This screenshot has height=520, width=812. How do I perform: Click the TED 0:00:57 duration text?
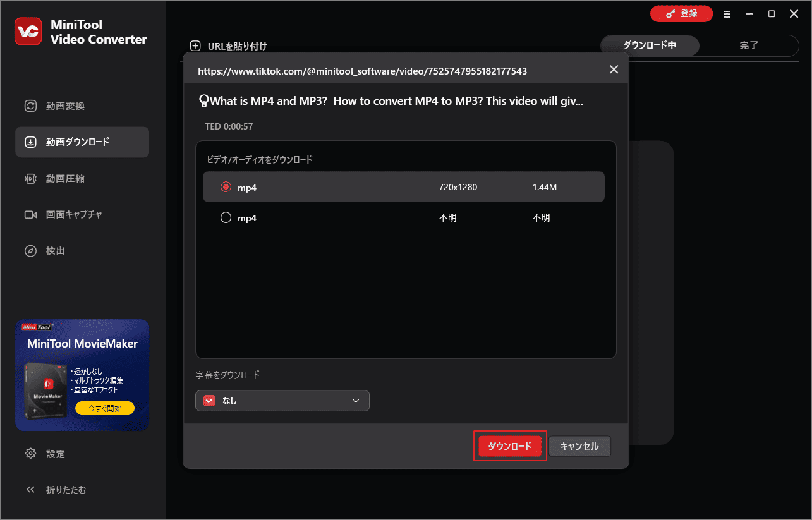point(229,126)
